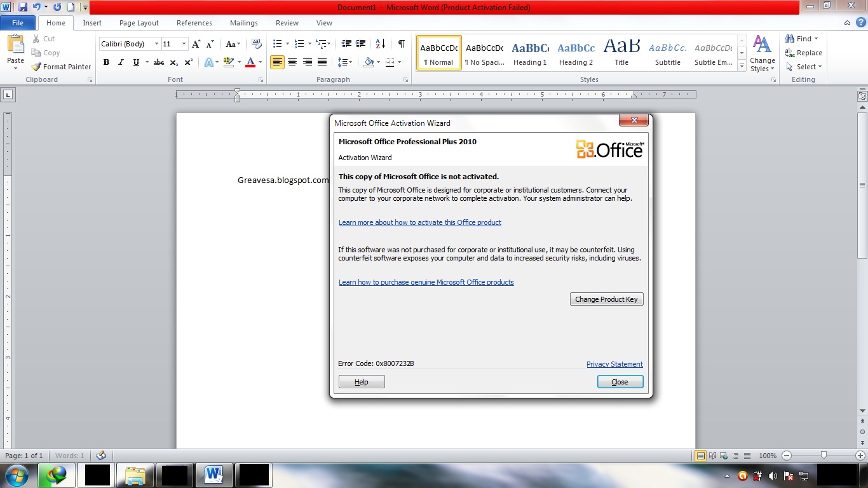Screen dimensions: 868x488
Task: Open the Line Spacing dropdown
Action: [x=345, y=62]
